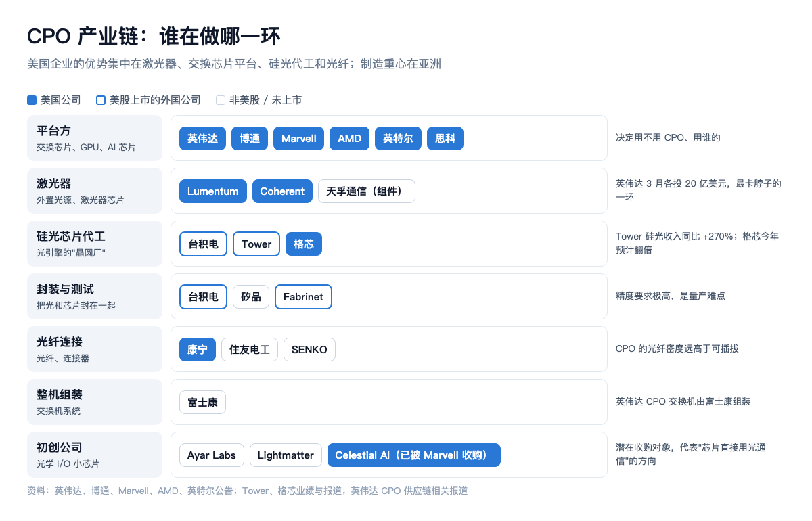Click the note about 英伟达 3 月各投 20 亿美元

coord(698,191)
